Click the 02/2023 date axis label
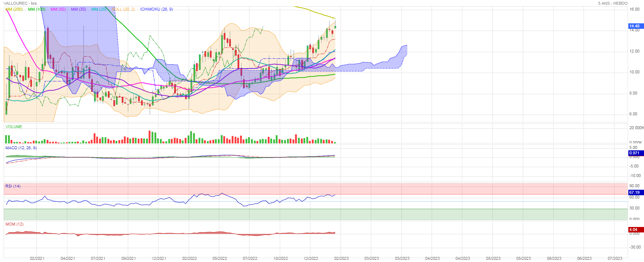This screenshot has height=262, width=644. (x=341, y=258)
